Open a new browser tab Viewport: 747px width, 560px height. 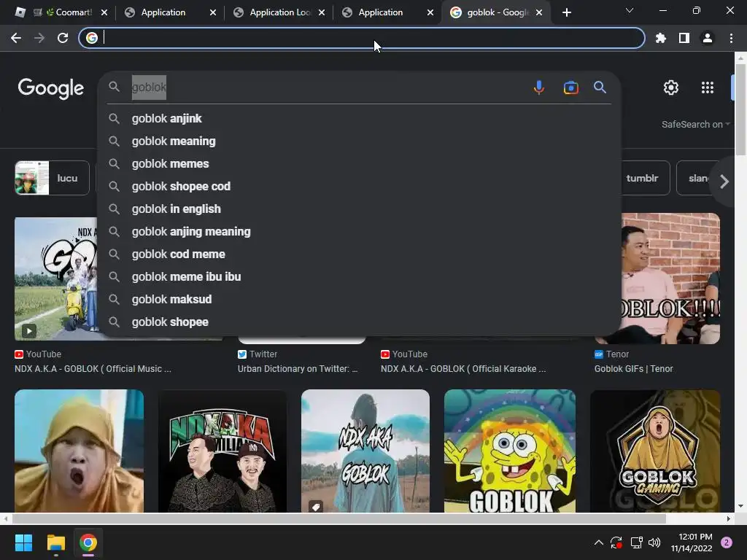click(x=566, y=12)
